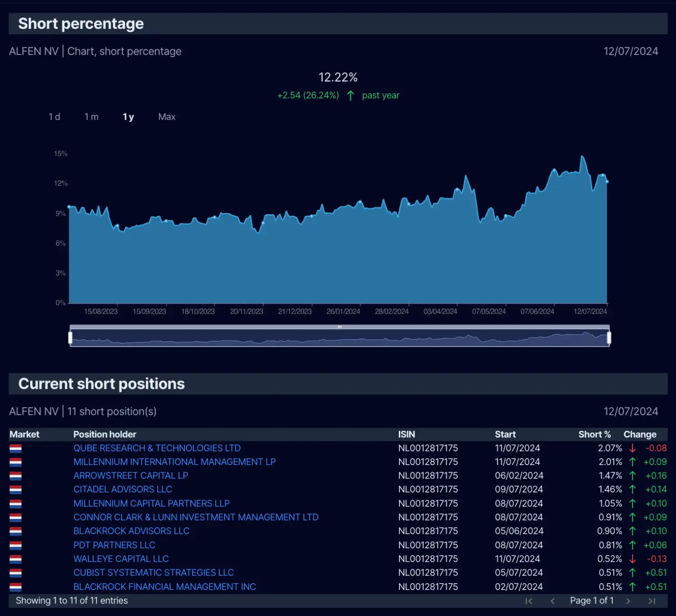676x616 pixels.
Task: Click green up arrow in MILLENNIUM INTERNATIONAL row
Action: [633, 462]
